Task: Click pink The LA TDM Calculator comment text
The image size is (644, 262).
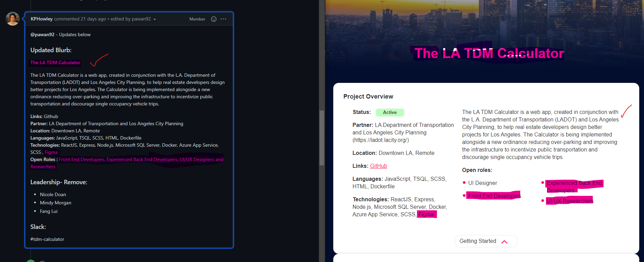Action: [55, 62]
